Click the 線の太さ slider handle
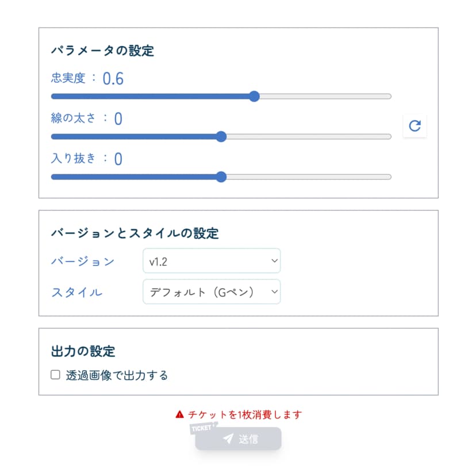 [221, 136]
